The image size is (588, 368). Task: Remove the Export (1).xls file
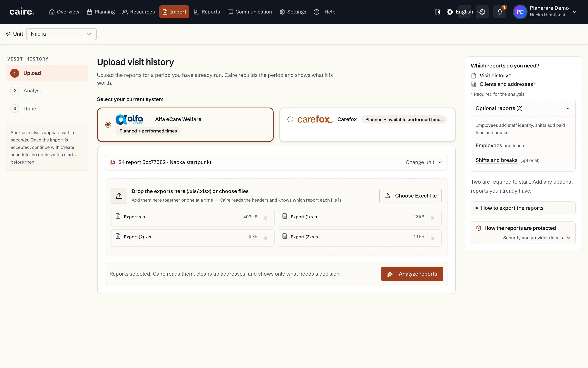click(x=432, y=218)
